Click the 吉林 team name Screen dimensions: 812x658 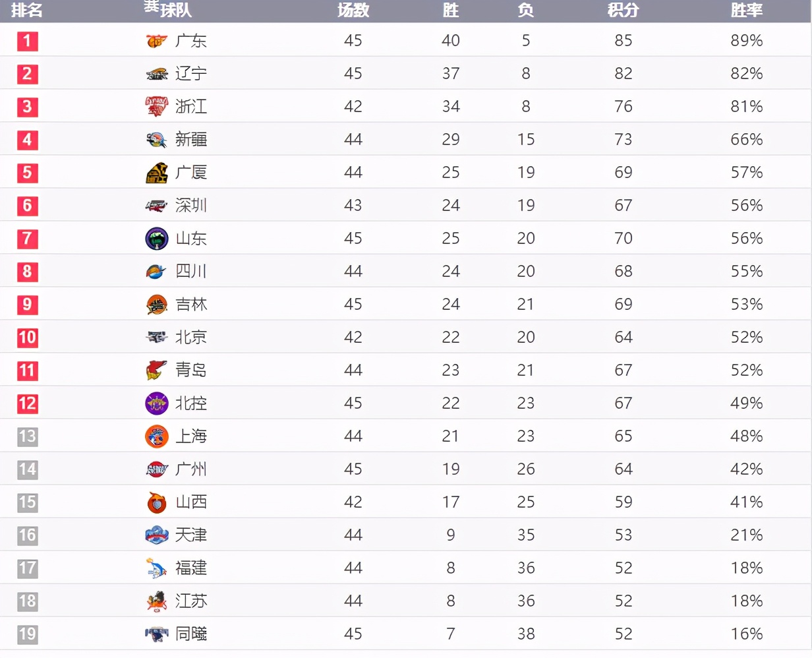click(191, 304)
